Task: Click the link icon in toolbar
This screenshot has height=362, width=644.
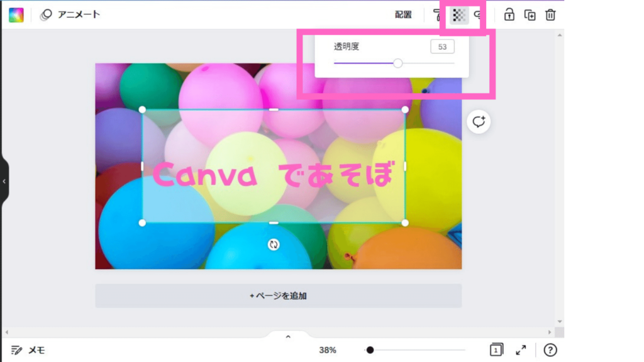Action: (x=478, y=15)
